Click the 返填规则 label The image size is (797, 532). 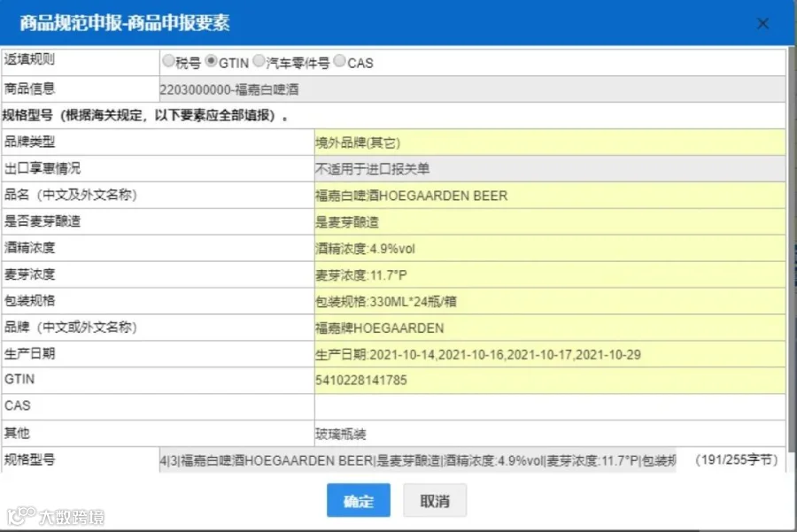coord(29,59)
